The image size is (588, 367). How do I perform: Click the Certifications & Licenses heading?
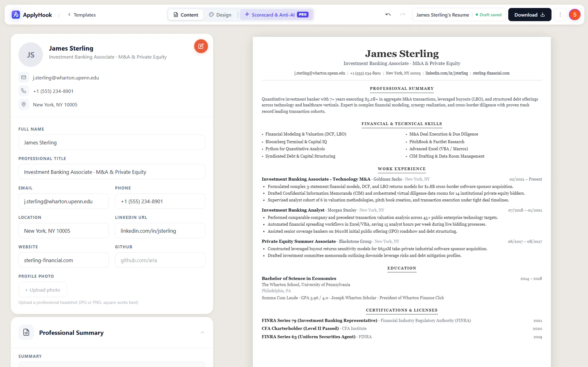pyautogui.click(x=402, y=310)
